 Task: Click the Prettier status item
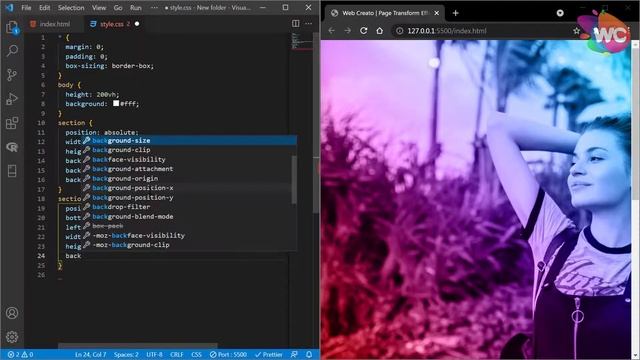coord(269,354)
